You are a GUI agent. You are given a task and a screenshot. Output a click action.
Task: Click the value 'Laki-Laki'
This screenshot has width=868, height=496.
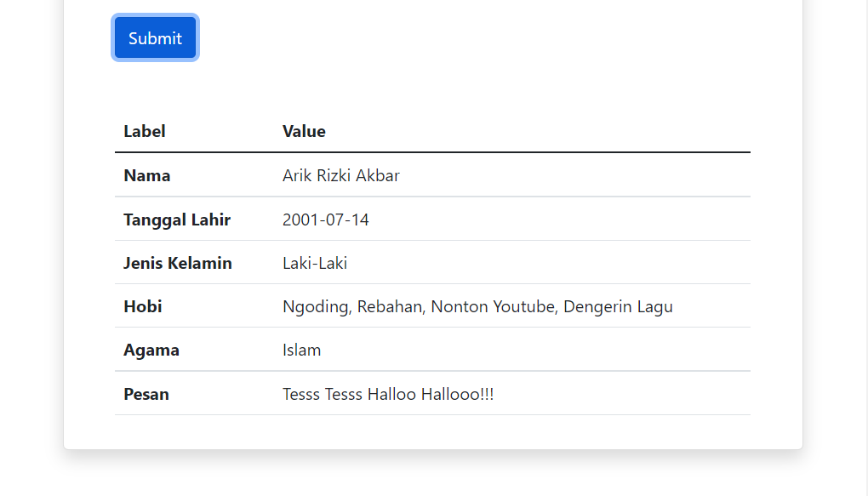click(315, 263)
